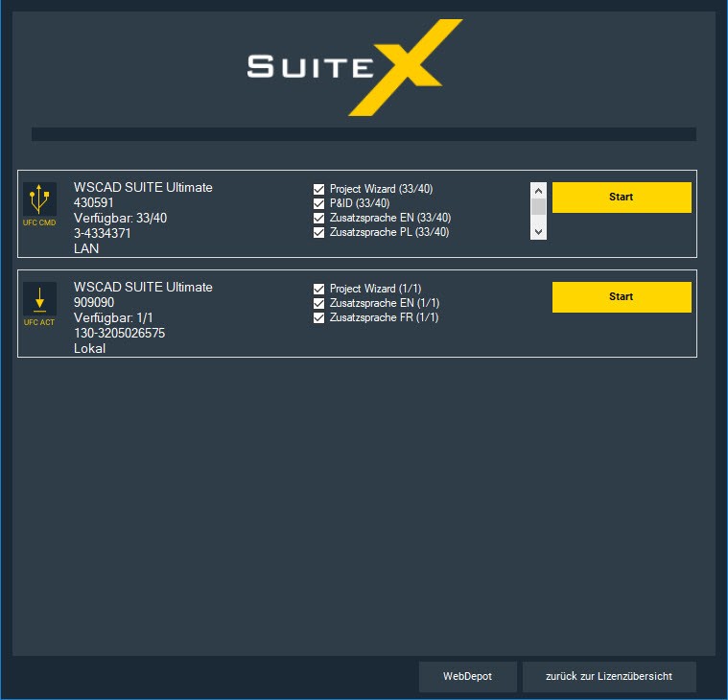This screenshot has width=728, height=700.
Task: Click scroll down arrow in module list
Action: 538,232
